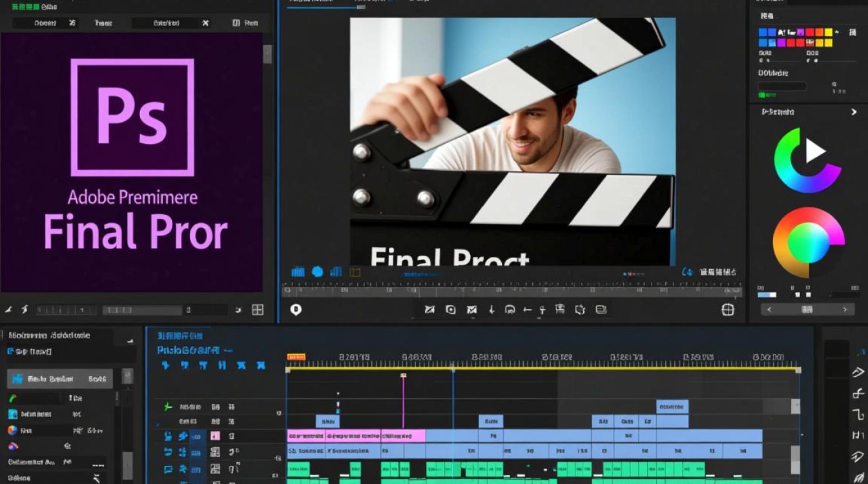This screenshot has height=484, width=868.
Task: Click the right arrow below the color wheel
Action: click(845, 310)
